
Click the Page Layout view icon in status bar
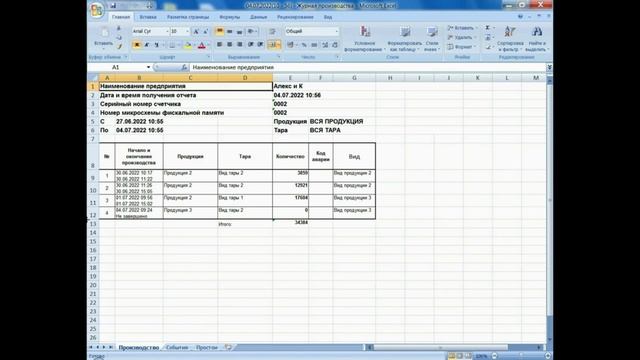pyautogui.click(x=460, y=356)
